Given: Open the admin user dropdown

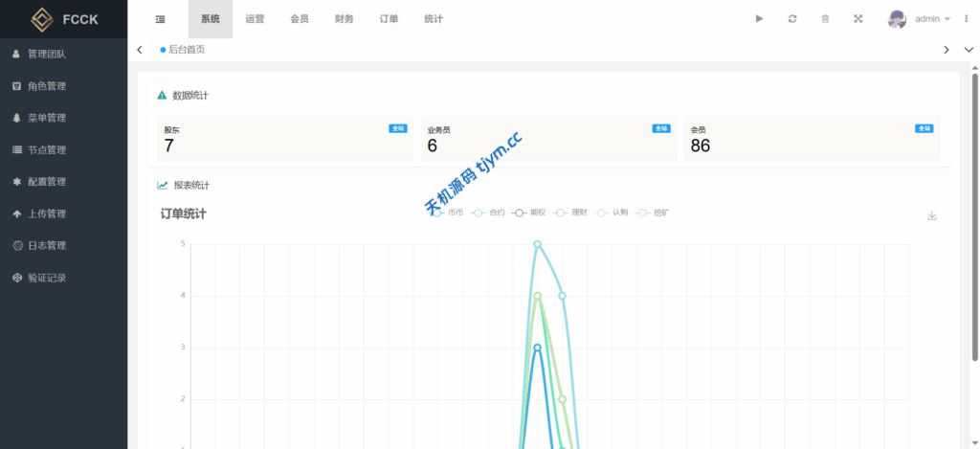Looking at the screenshot, I should (x=920, y=19).
